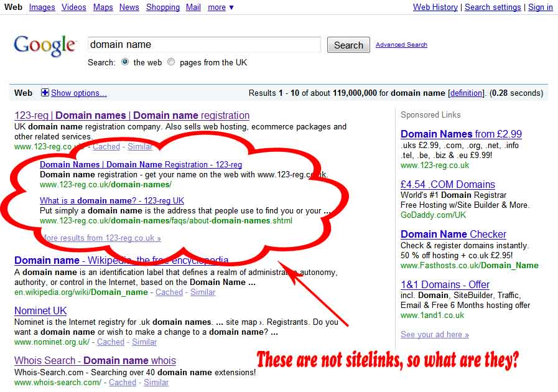Image resolution: width=558 pixels, height=392 pixels.
Task: Open Similar link for whois-search.com result
Action: 156,383
